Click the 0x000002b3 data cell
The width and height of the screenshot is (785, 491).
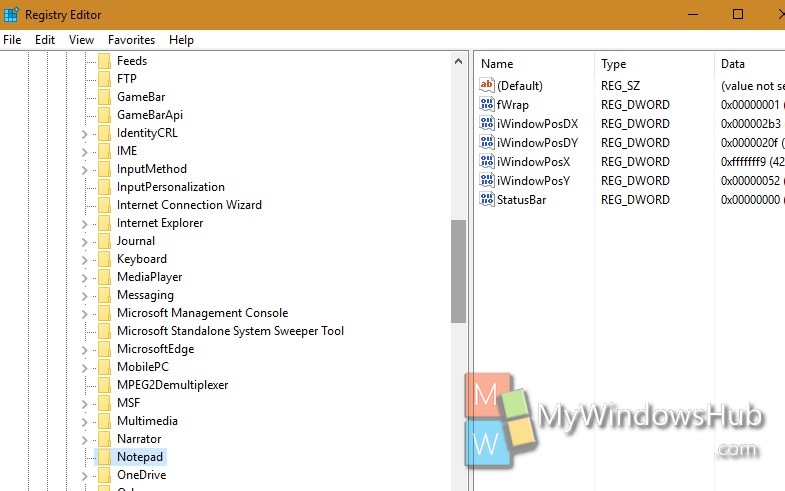point(750,124)
